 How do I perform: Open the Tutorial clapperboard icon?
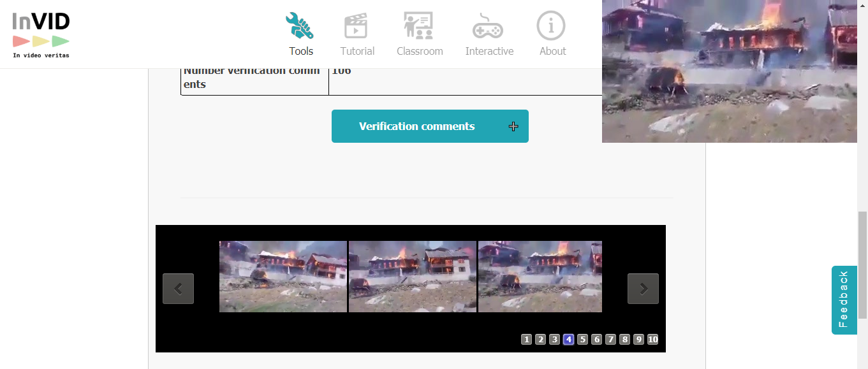pos(357,24)
